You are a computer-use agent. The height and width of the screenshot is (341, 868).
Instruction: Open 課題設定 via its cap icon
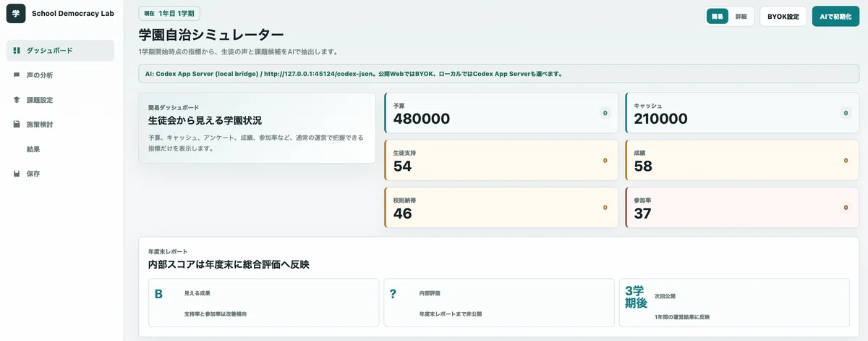tap(17, 100)
